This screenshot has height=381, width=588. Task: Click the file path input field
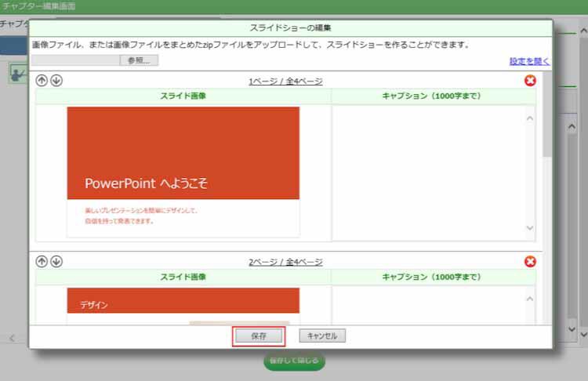click(x=75, y=60)
